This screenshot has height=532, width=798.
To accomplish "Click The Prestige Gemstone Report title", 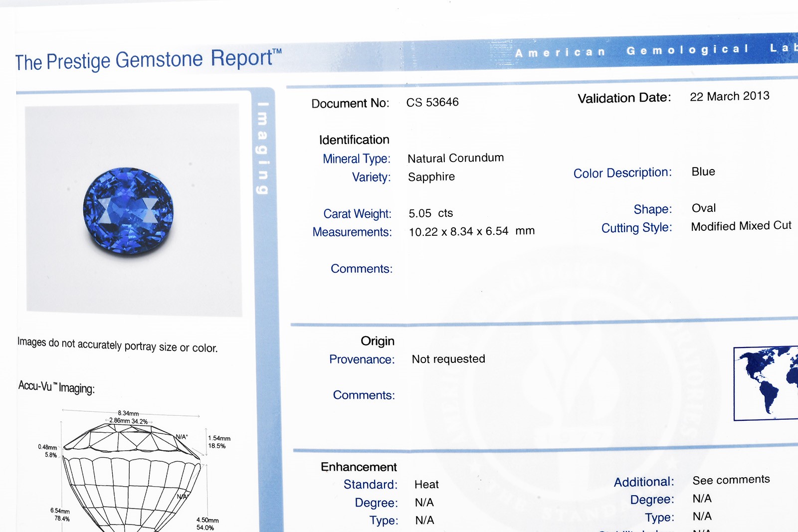I will [x=148, y=60].
